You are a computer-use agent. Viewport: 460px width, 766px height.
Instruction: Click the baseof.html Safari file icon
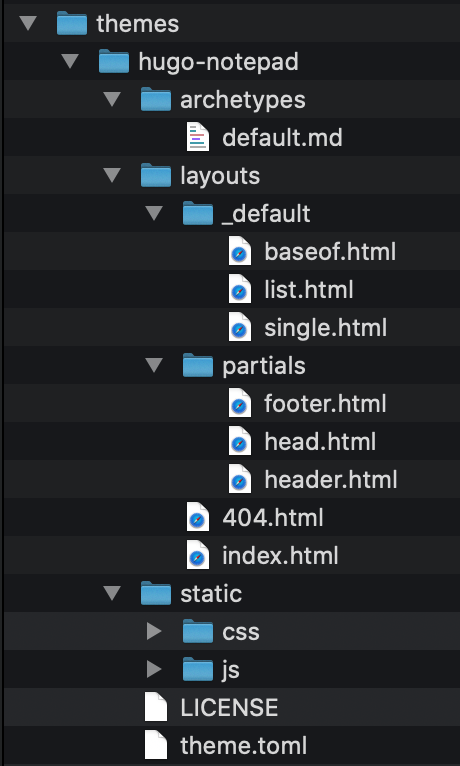click(240, 252)
